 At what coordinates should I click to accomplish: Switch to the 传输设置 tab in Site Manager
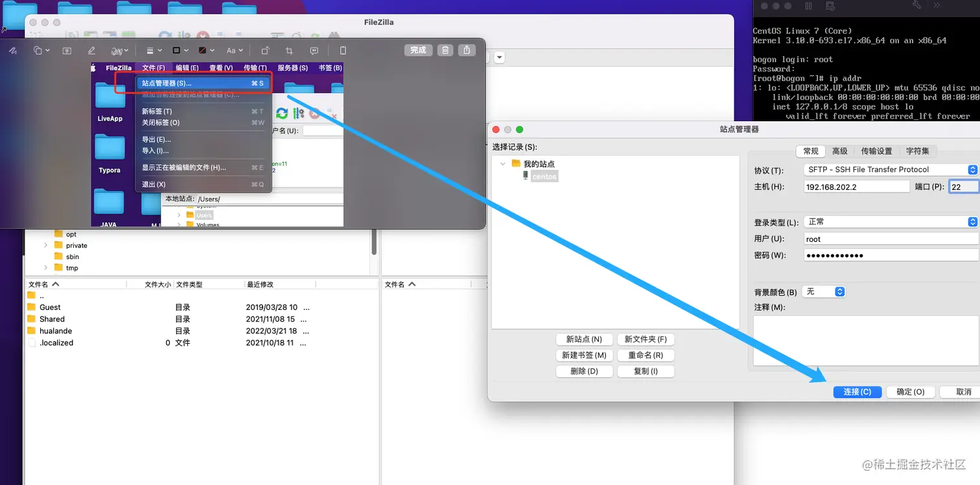tap(876, 151)
